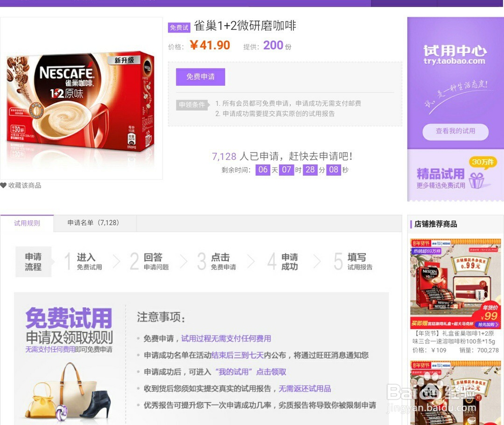Open the second recommended product thumbnail
Screen dimensions: 504x425
tap(456, 393)
